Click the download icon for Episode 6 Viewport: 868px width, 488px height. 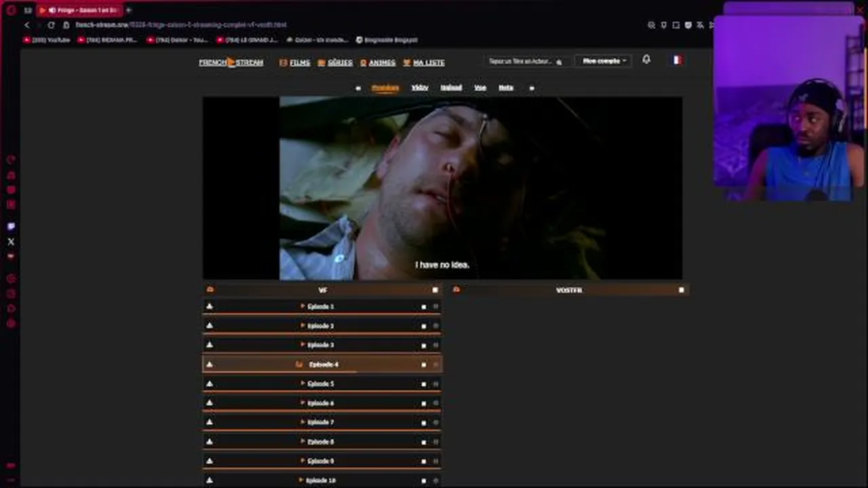click(210, 403)
